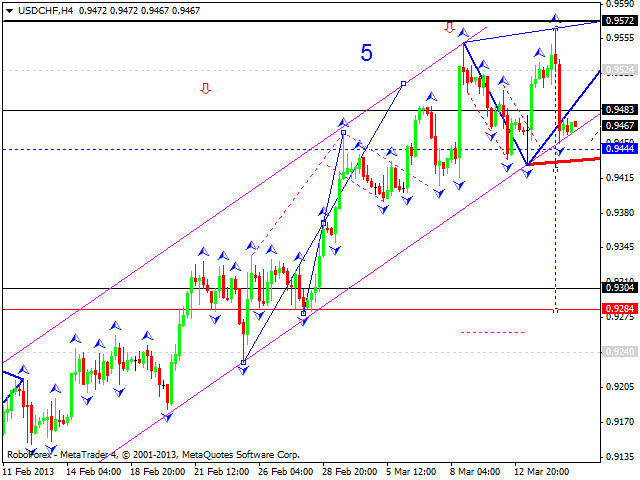Click the short dashed magenta line near 0.9260
This screenshot has height=480, width=640.
point(492,332)
